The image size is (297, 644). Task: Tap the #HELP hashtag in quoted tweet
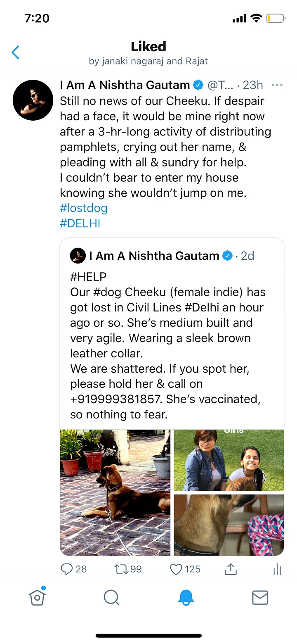88,277
